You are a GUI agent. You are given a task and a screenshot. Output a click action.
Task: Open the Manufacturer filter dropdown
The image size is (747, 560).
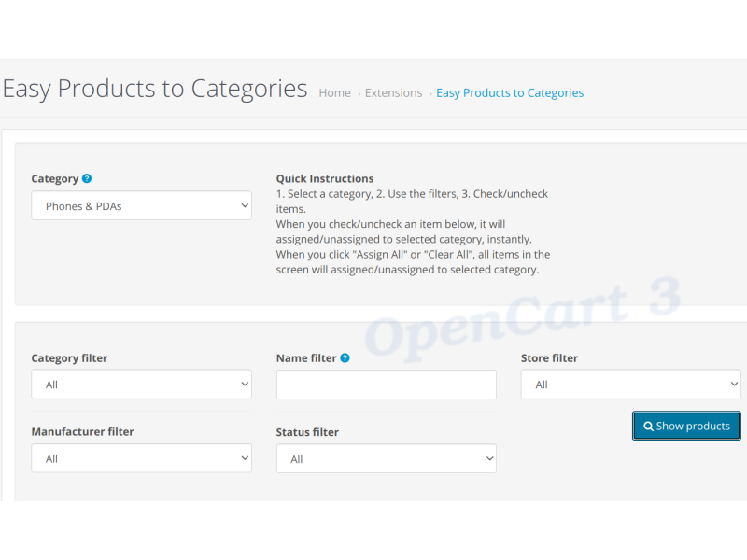tap(141, 458)
